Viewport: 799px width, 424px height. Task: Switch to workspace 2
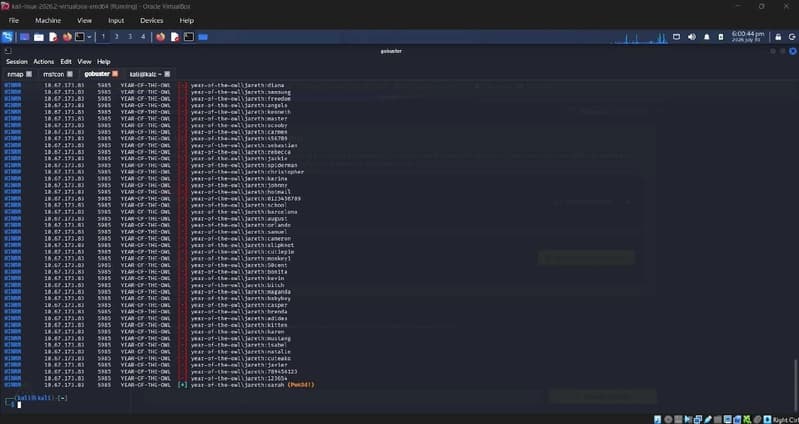(x=116, y=37)
